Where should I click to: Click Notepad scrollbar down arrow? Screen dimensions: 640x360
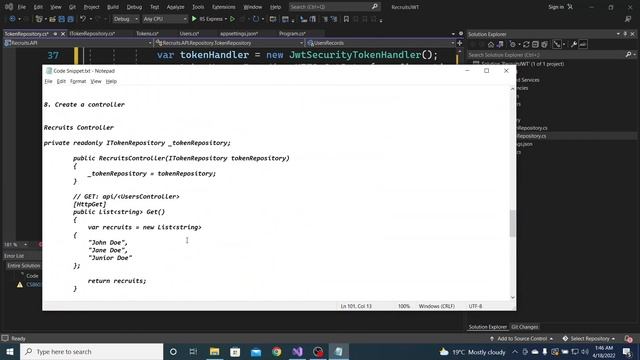[513, 298]
